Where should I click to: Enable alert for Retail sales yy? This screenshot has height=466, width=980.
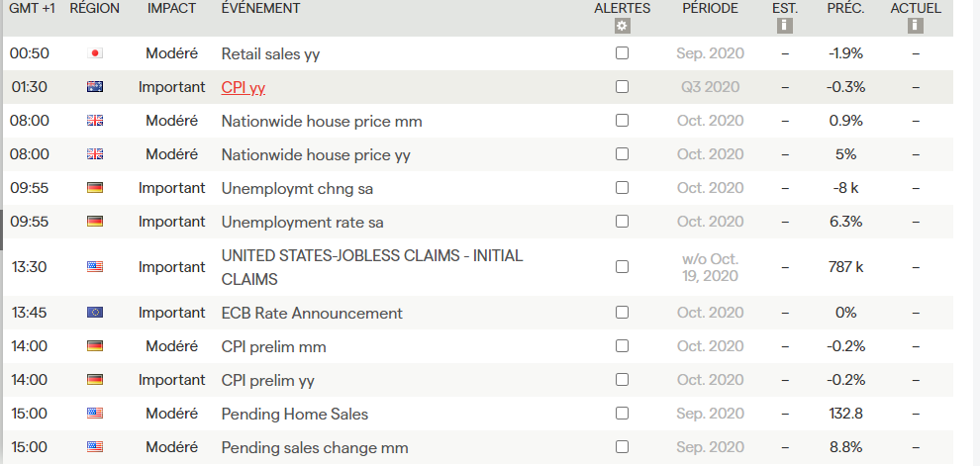pyautogui.click(x=622, y=53)
